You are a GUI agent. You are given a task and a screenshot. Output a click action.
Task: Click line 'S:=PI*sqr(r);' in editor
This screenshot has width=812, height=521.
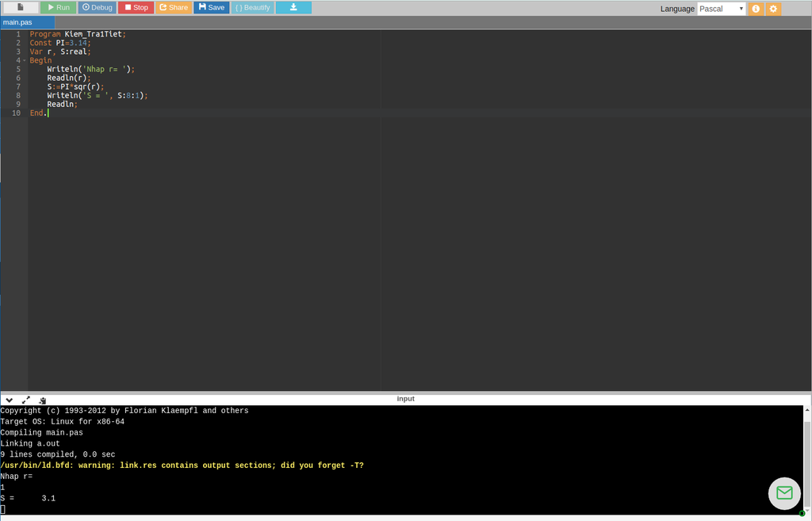[x=75, y=87]
